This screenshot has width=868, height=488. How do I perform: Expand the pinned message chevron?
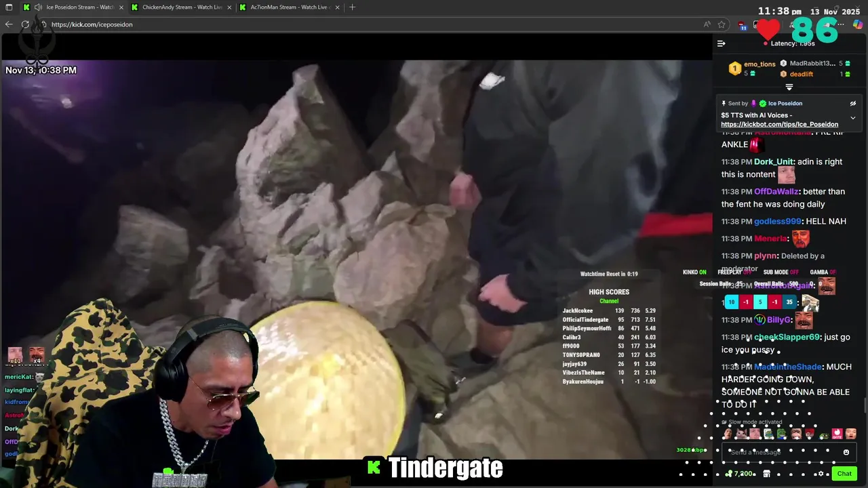tap(853, 118)
